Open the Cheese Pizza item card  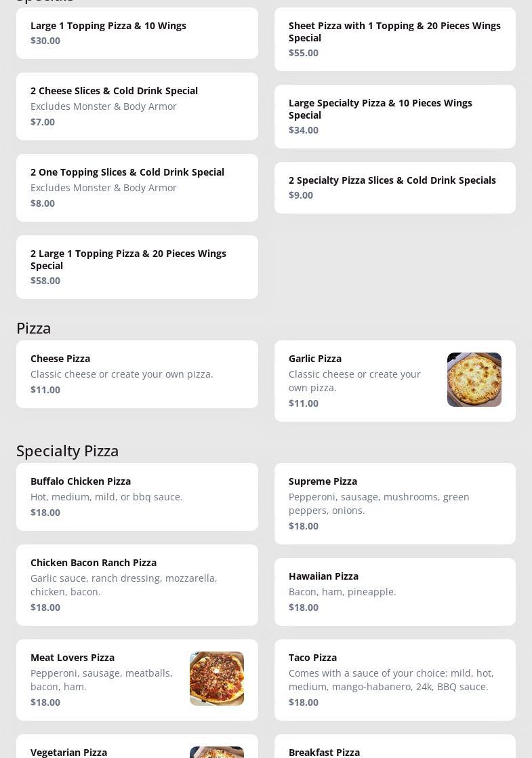click(137, 374)
